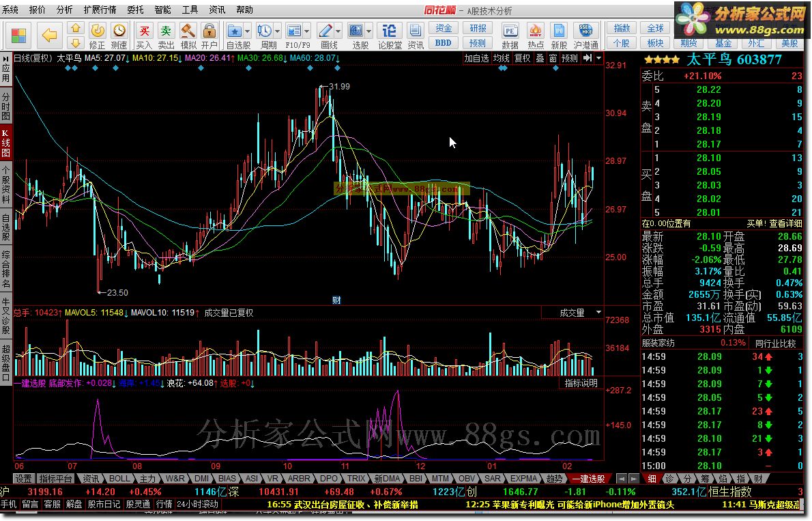Click the colorful home grid icon

18,36
